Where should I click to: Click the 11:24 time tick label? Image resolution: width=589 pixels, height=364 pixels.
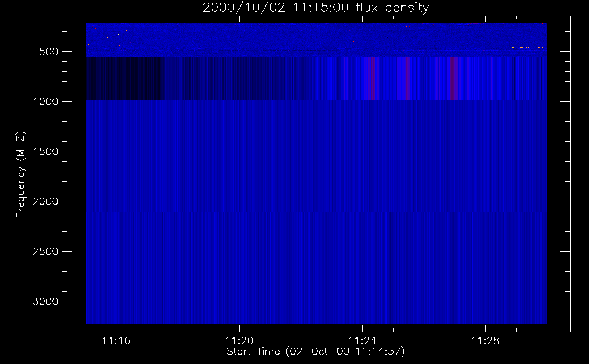[x=362, y=341]
